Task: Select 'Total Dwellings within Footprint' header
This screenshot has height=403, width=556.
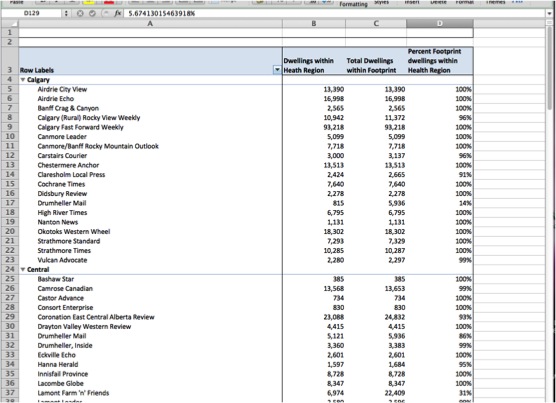Action: click(x=376, y=61)
